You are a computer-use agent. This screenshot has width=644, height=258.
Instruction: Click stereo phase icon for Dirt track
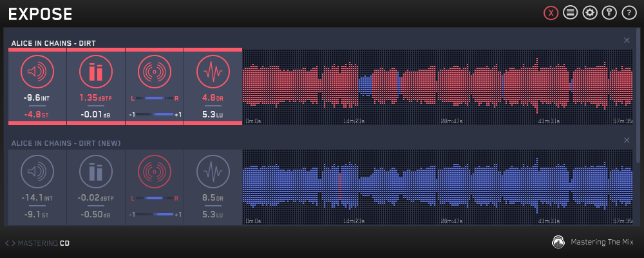(155, 72)
